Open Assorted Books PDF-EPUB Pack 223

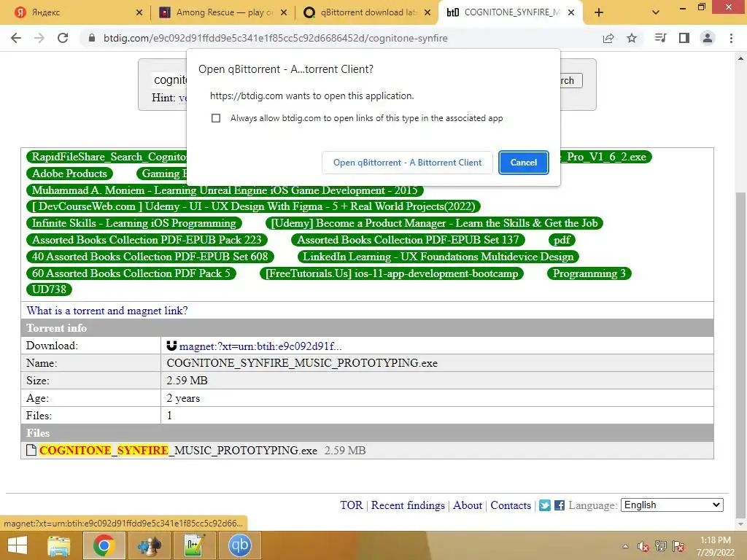coord(147,239)
